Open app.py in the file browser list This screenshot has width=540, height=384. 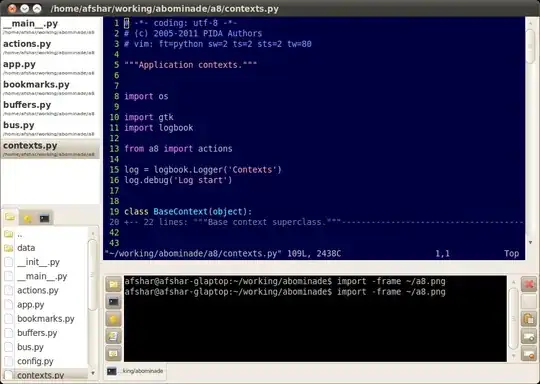click(x=45, y=305)
